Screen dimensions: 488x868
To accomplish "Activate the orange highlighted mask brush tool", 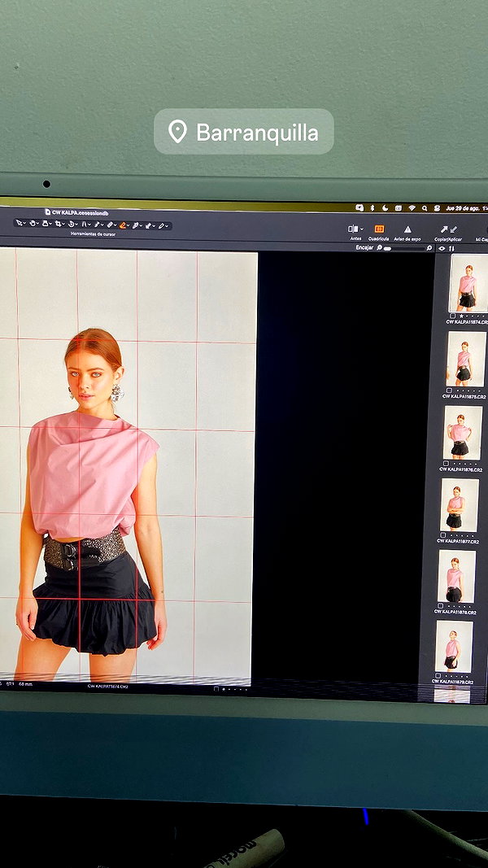I will (x=122, y=225).
